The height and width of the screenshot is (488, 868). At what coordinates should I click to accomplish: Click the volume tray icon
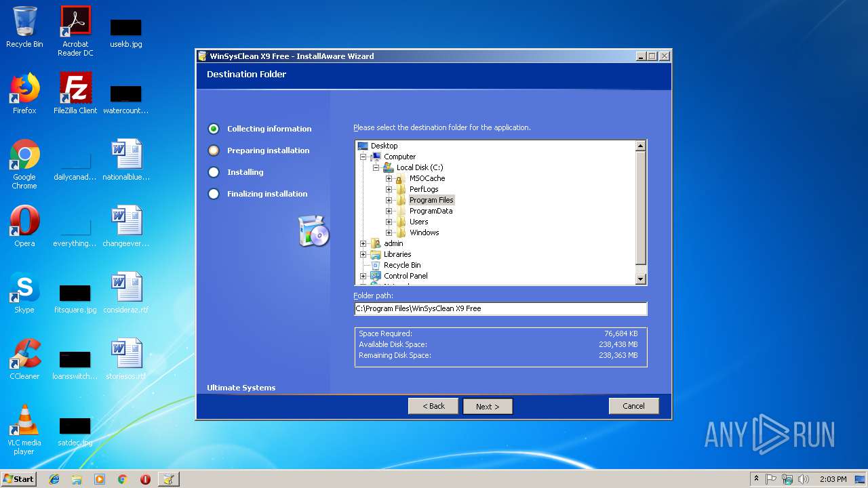coord(804,479)
